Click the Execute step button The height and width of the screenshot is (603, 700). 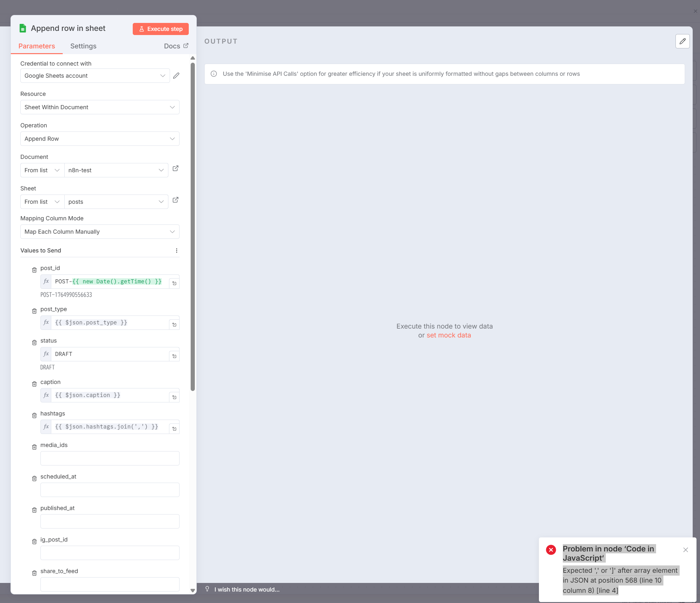tap(160, 29)
